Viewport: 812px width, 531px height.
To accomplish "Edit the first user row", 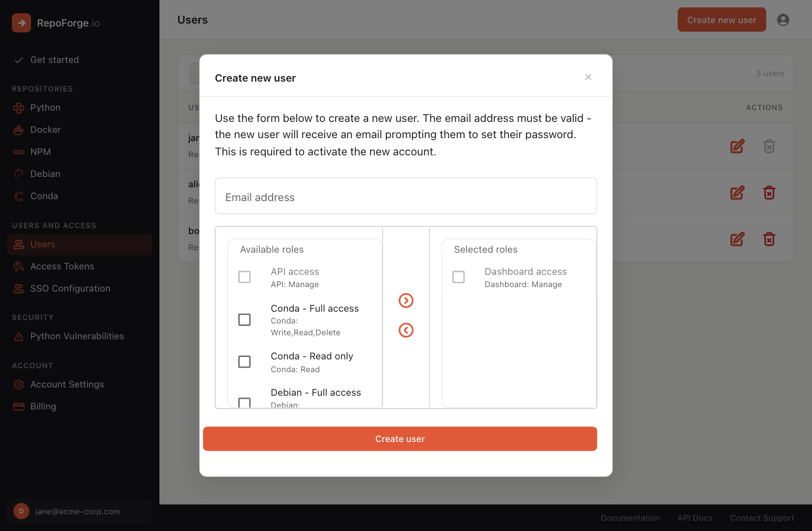I will [737, 146].
